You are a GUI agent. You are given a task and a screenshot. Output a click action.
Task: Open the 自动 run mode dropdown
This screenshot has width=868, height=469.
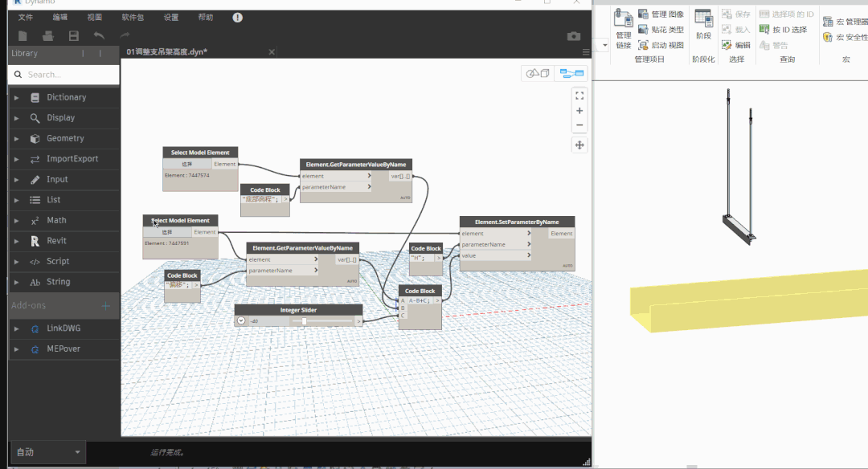pyautogui.click(x=47, y=452)
